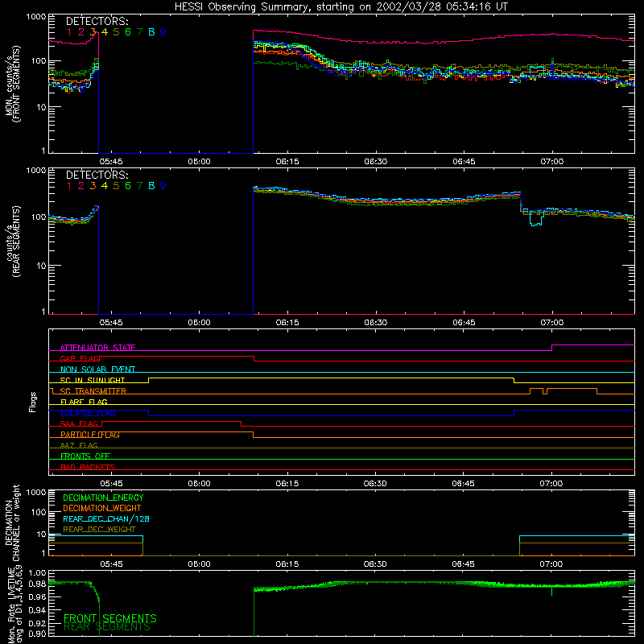Click the SC_IN_SUNLIGHT flag label

pyautogui.click(x=93, y=380)
